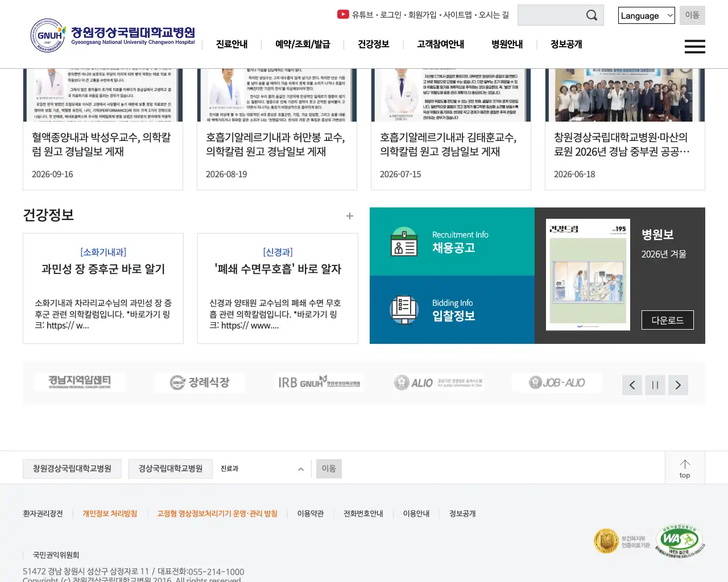The image size is (728, 582).
Task: Open the 진료안내 menu
Action: pos(232,44)
